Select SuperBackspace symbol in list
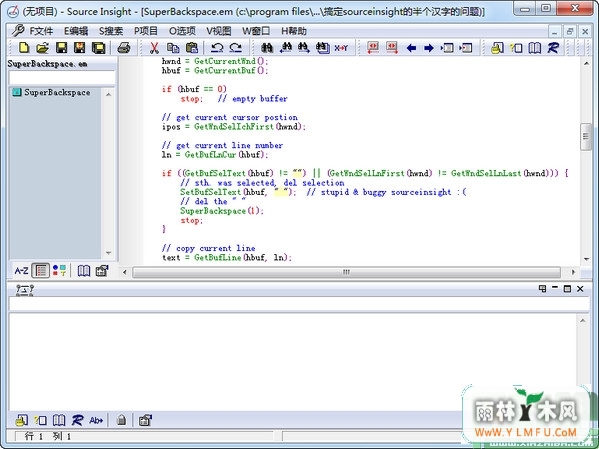 coord(57,92)
